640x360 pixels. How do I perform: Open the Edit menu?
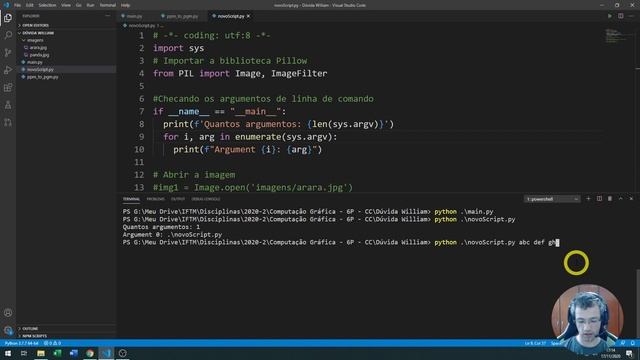[x=30, y=5]
